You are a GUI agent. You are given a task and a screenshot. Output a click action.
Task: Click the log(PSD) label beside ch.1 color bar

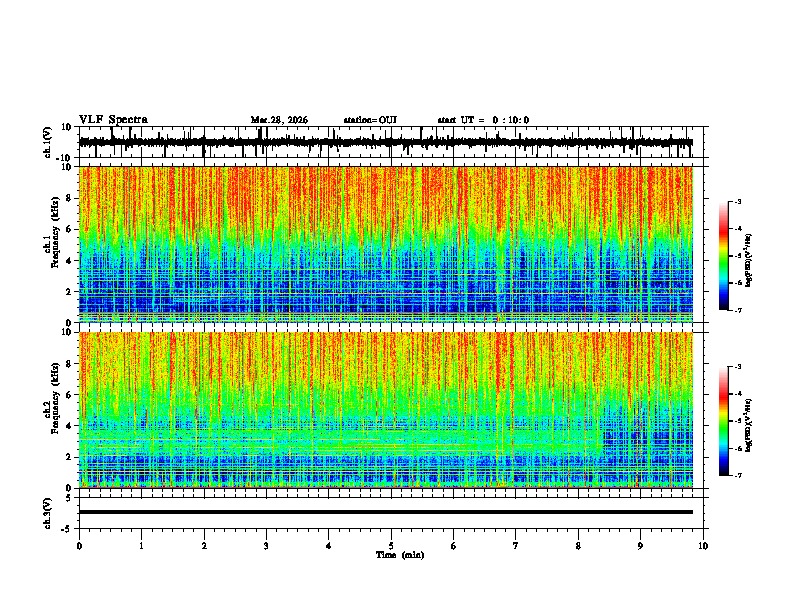(x=748, y=260)
